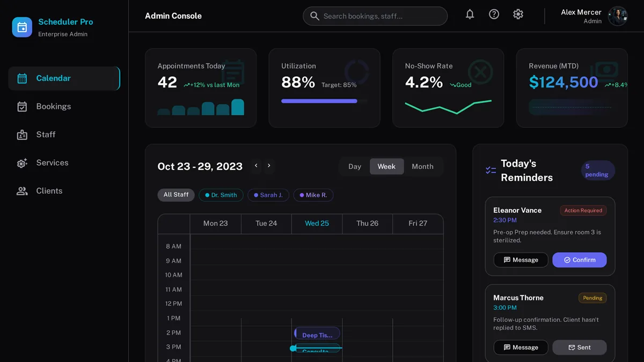Toggle the All Staff filter chip
This screenshot has height=362, width=644.
[176, 195]
